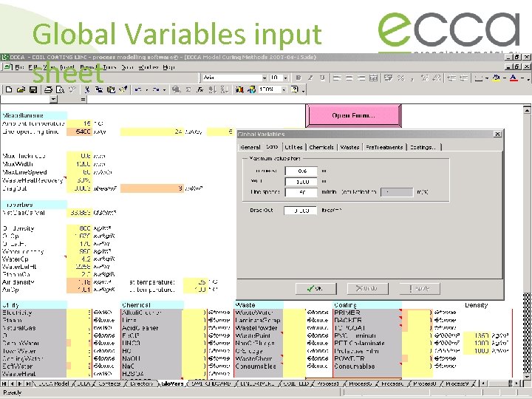Copy selection using the Copy icon
Viewport: 532px width, 399px height.
click(99, 89)
